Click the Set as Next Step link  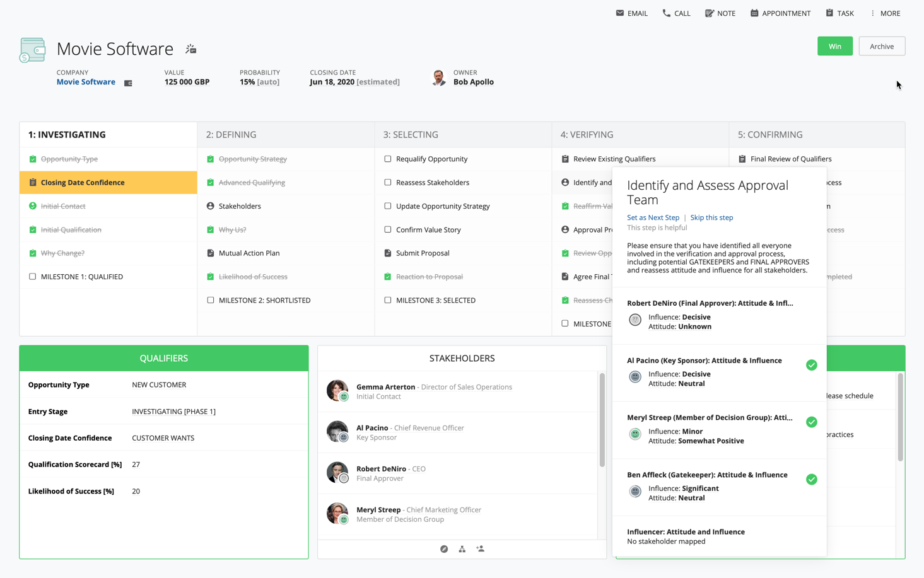653,217
